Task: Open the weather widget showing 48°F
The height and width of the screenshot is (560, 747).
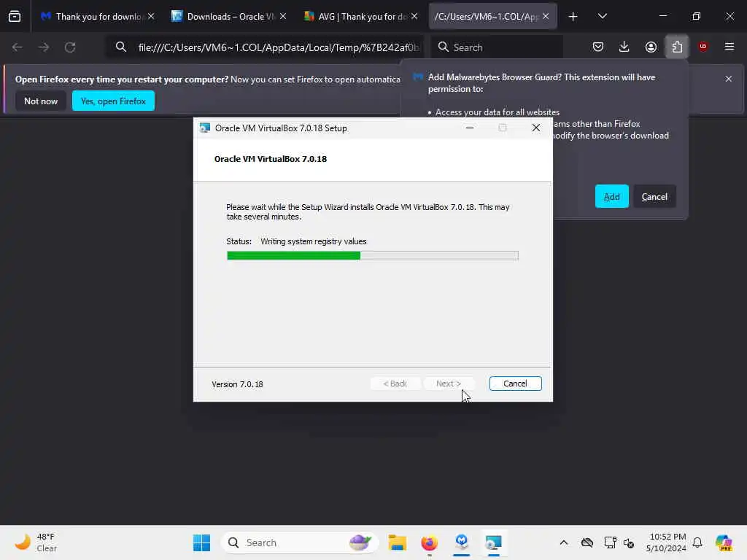Action: (x=36, y=542)
